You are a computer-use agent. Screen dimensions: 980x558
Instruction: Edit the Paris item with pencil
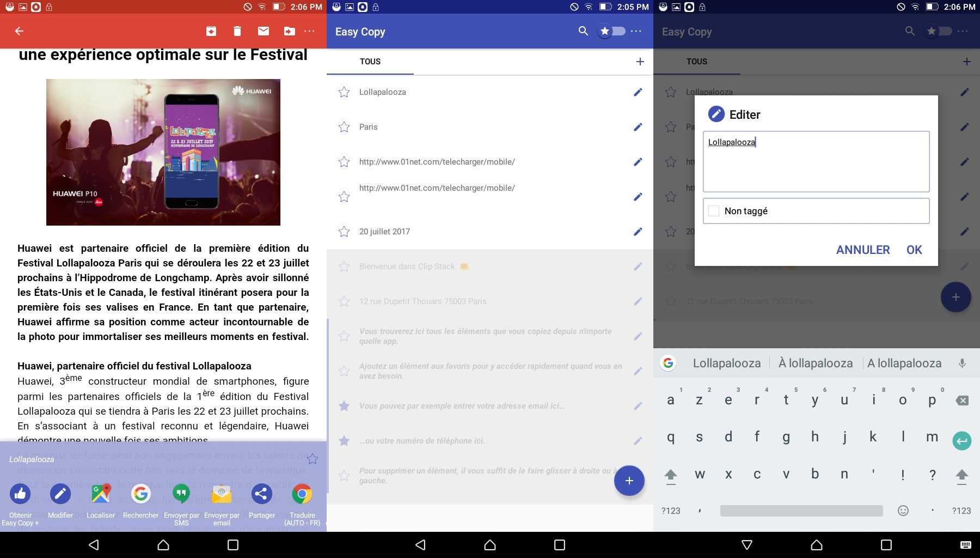(638, 127)
